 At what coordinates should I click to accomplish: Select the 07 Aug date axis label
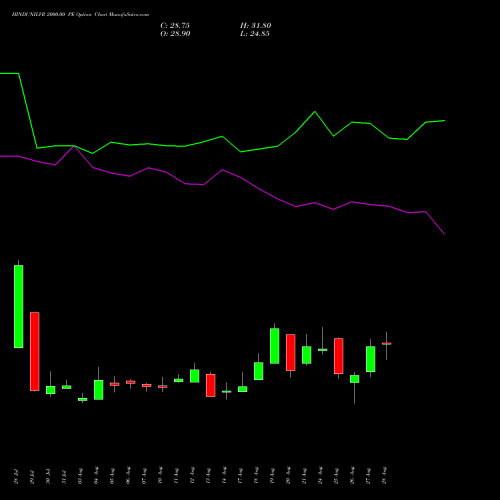[144, 476]
